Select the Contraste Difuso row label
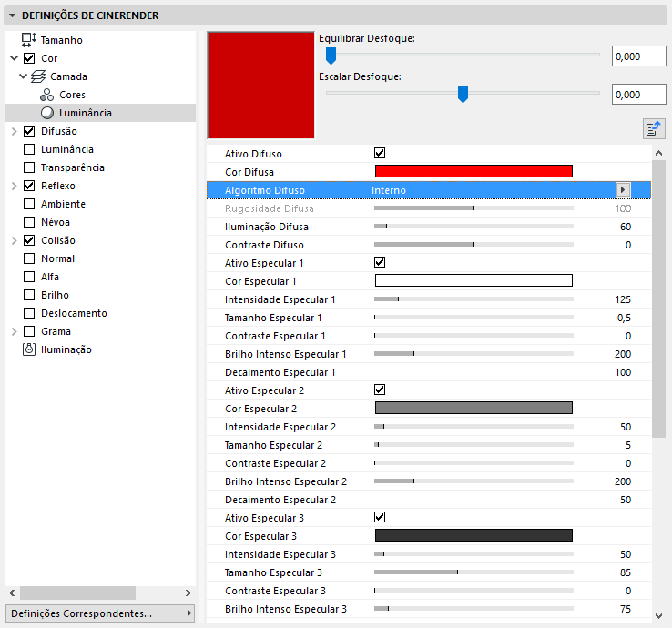Image resolution: width=672 pixels, height=628 pixels. click(264, 245)
